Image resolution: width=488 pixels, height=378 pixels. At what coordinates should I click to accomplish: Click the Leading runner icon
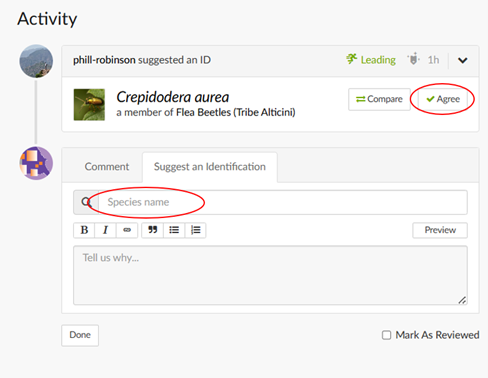point(351,59)
